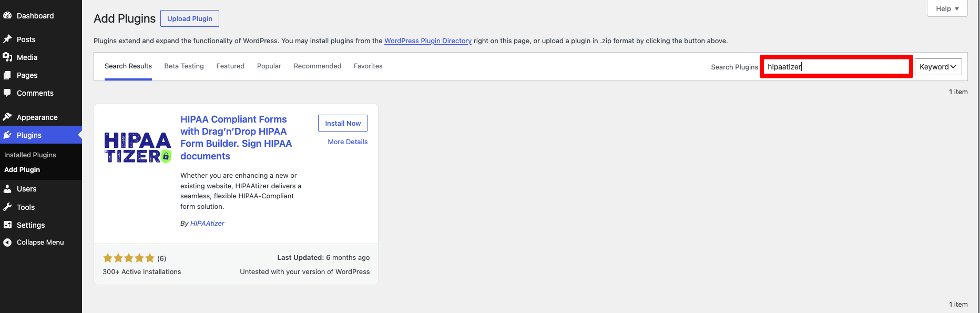Click the Users person icon
This screenshot has width=980, height=313.
pyautogui.click(x=7, y=189)
